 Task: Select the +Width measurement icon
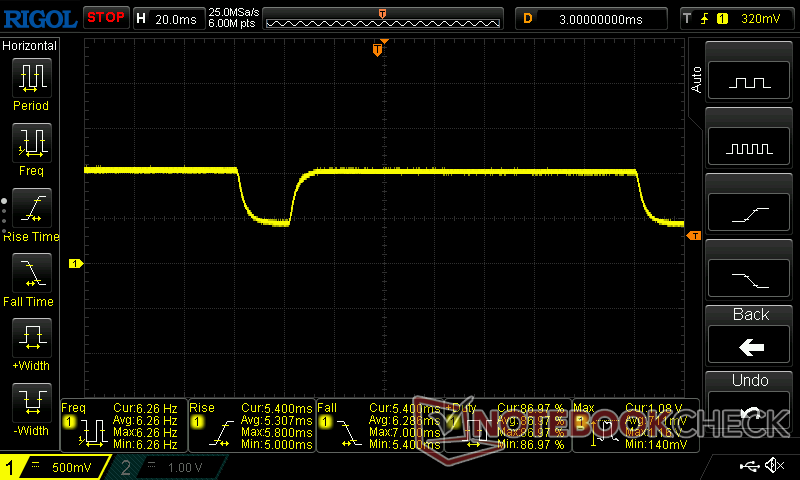(30, 338)
